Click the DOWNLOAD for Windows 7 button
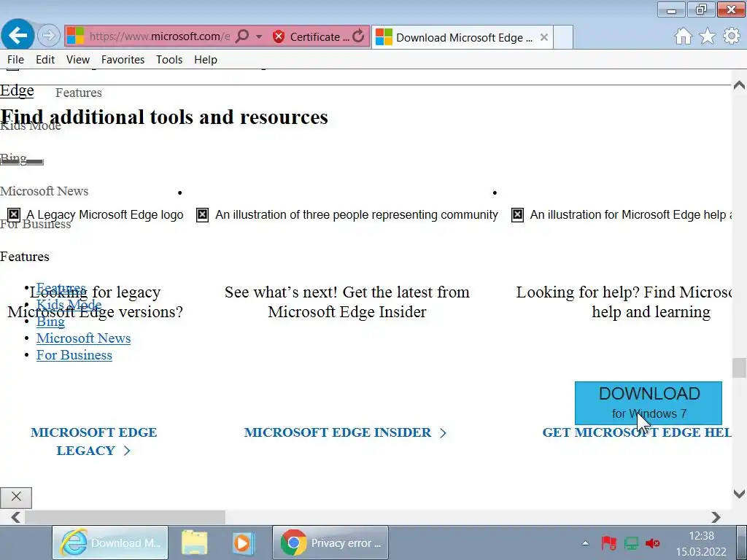 click(x=649, y=402)
